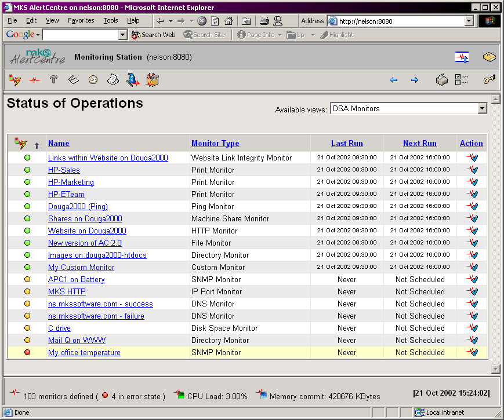
Task: Sort table by Monitor Type column header
Action: (215, 143)
